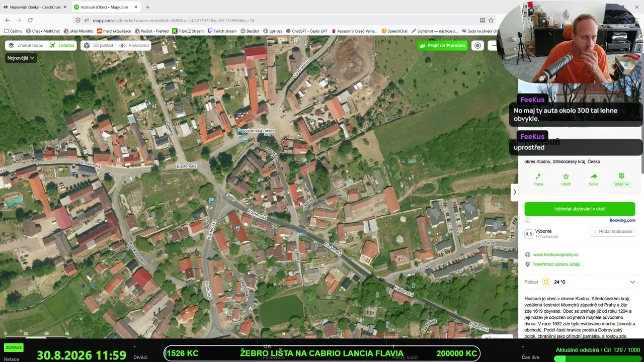Click the Přidat hodnocení button

(x=612, y=231)
